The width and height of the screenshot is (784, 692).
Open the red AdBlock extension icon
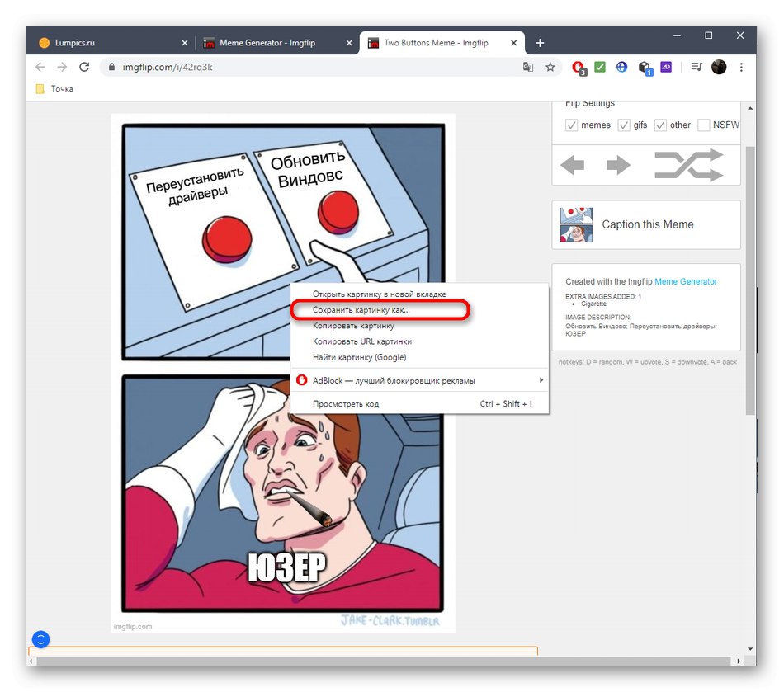coord(579,68)
